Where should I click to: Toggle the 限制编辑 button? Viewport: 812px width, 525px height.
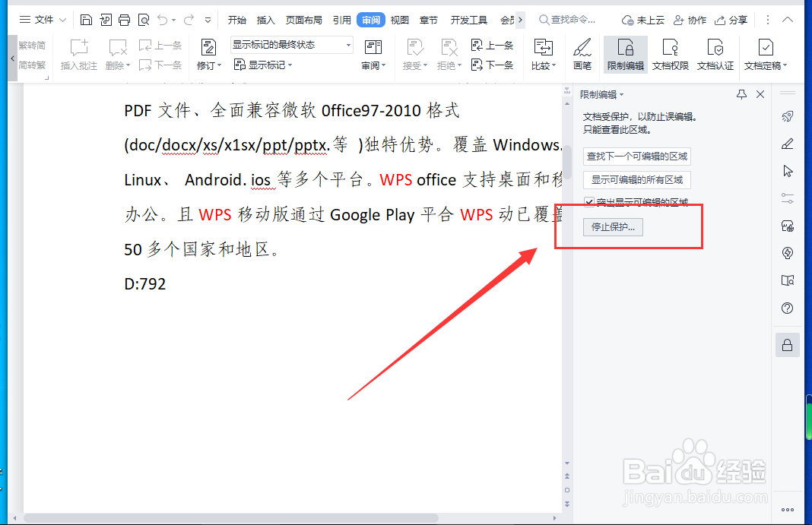(626, 54)
